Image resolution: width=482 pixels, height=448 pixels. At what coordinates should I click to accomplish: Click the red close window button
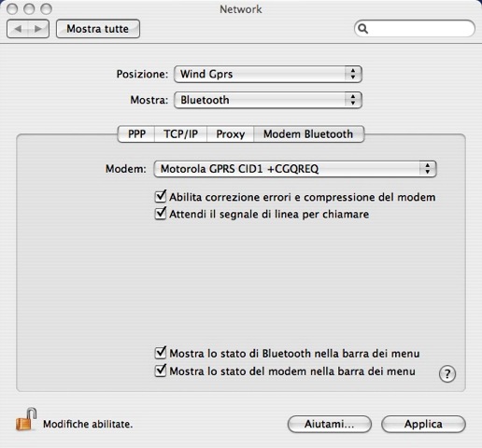point(12,9)
